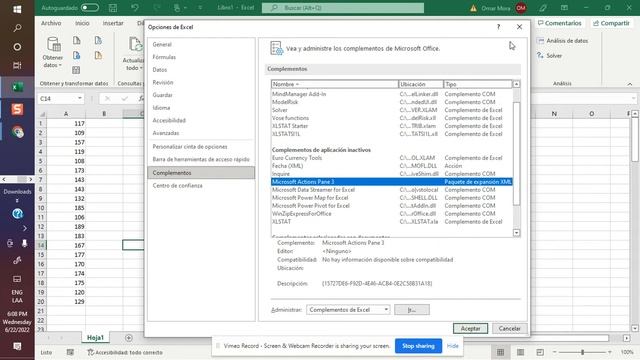Select Euro Currency Tools row

[x=391, y=158]
